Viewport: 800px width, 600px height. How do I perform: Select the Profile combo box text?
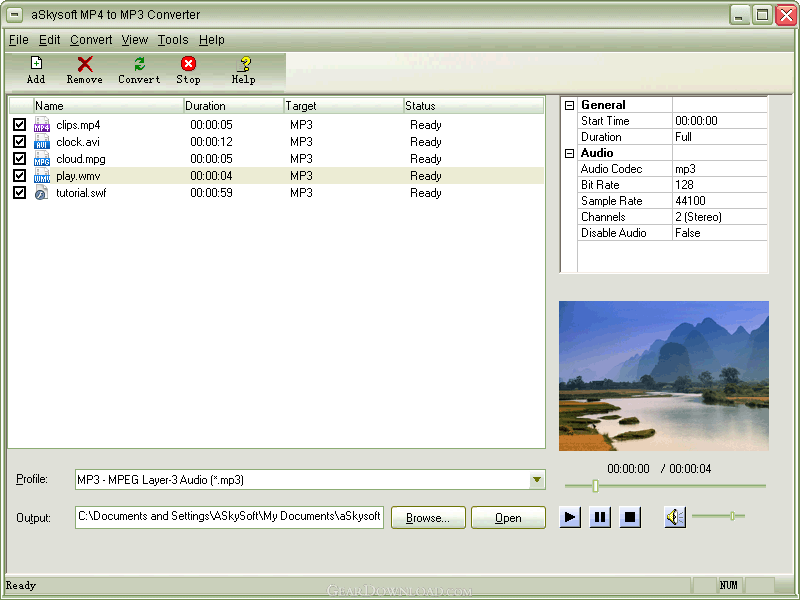160,480
